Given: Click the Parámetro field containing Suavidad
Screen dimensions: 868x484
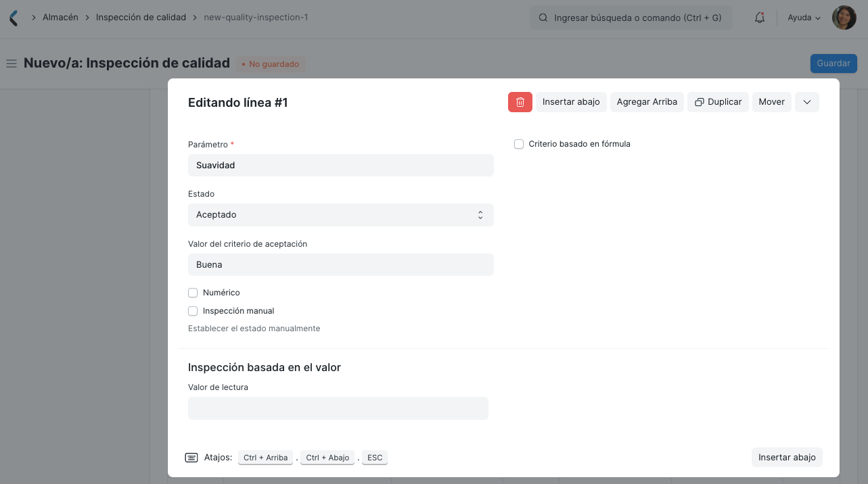Looking at the screenshot, I should [341, 166].
